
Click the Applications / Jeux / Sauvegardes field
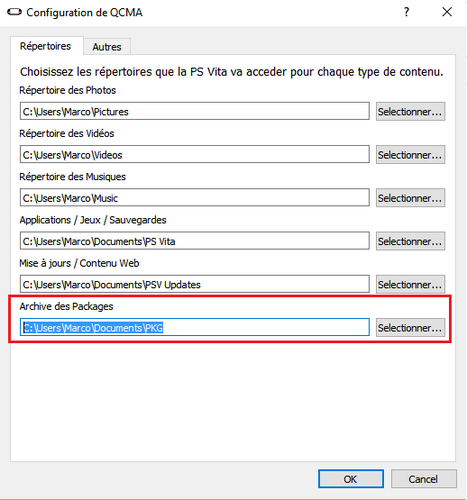click(195, 241)
